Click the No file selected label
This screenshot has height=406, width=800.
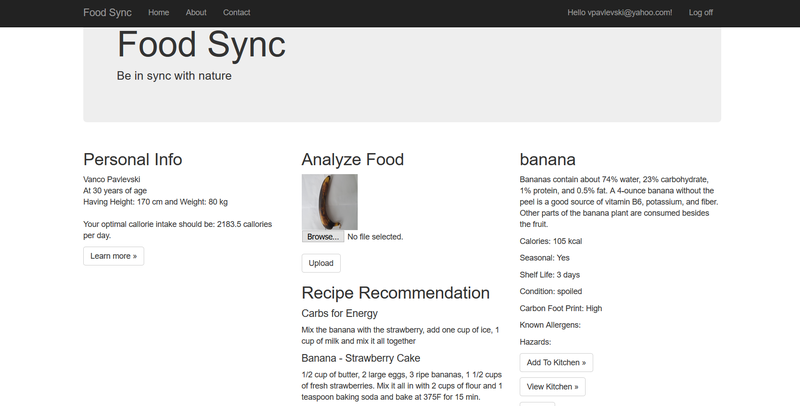pos(375,237)
